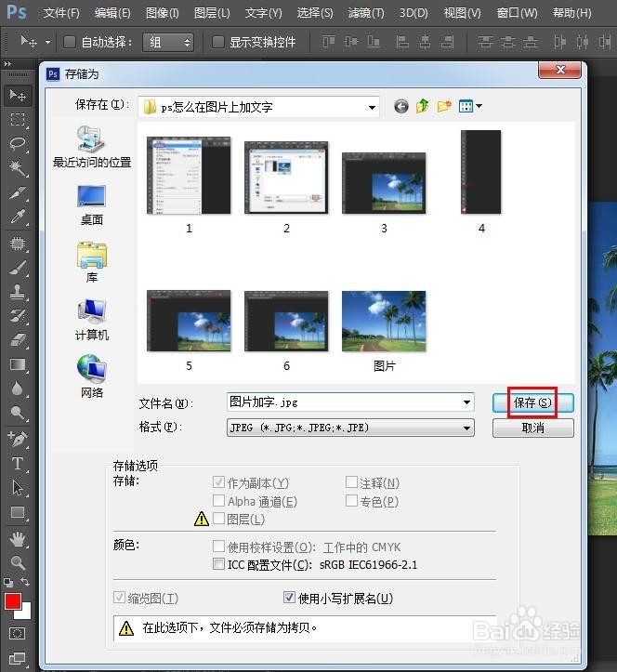Toggle Alpha 通道(E) checkbox
This screenshot has width=617, height=672.
pyautogui.click(x=218, y=501)
